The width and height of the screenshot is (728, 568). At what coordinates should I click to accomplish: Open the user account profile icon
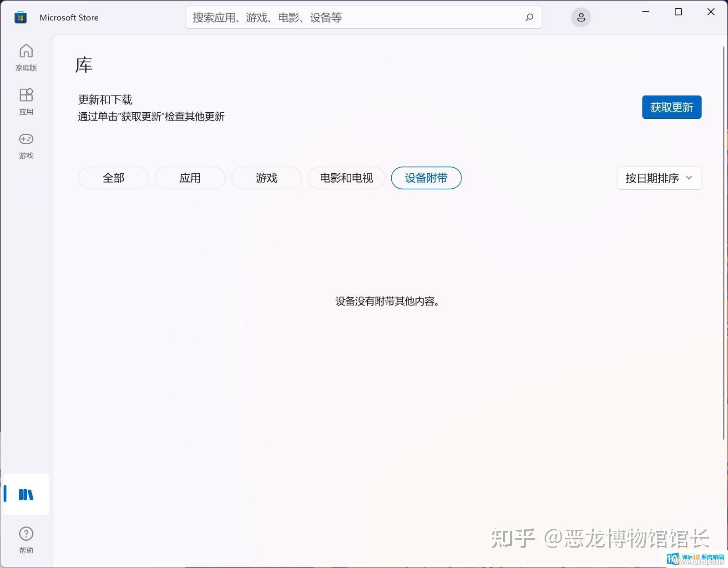coord(581,17)
